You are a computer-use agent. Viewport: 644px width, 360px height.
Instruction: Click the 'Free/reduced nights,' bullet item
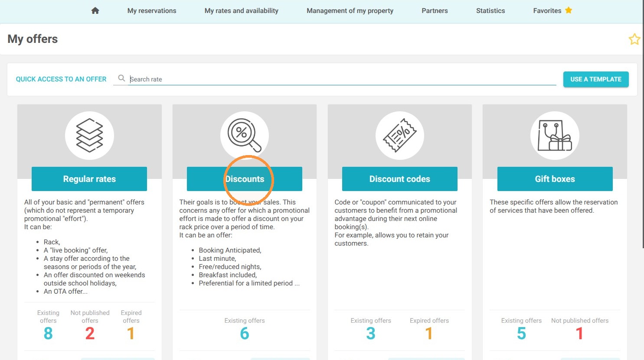click(230, 267)
